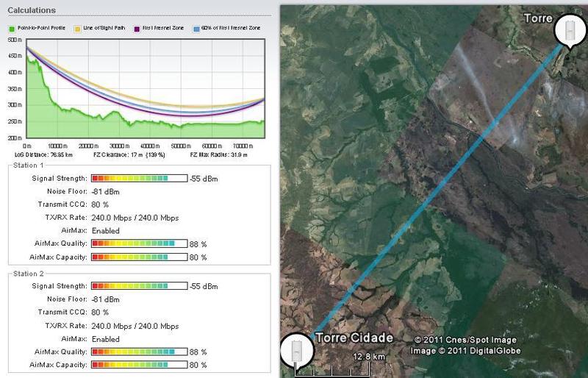Click the Cnes/Spot Image copyright text
Image resolution: width=588 pixels, height=378 pixels.
(x=465, y=340)
